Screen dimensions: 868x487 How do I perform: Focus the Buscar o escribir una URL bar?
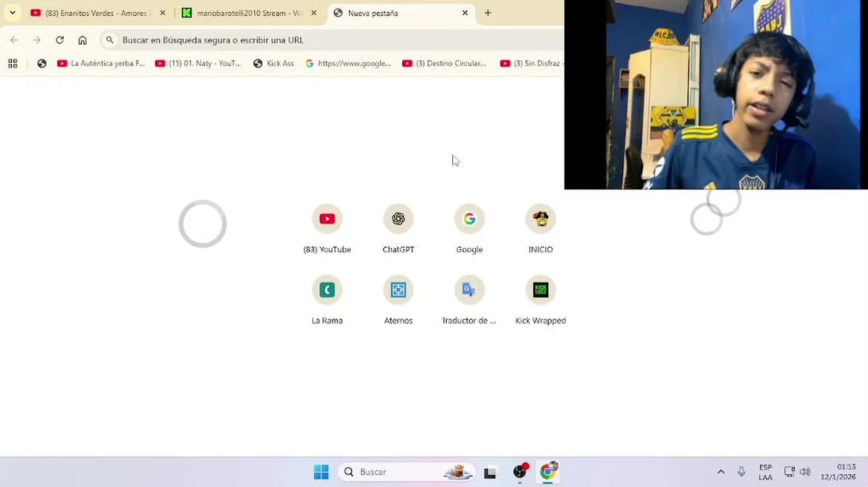tap(331, 40)
